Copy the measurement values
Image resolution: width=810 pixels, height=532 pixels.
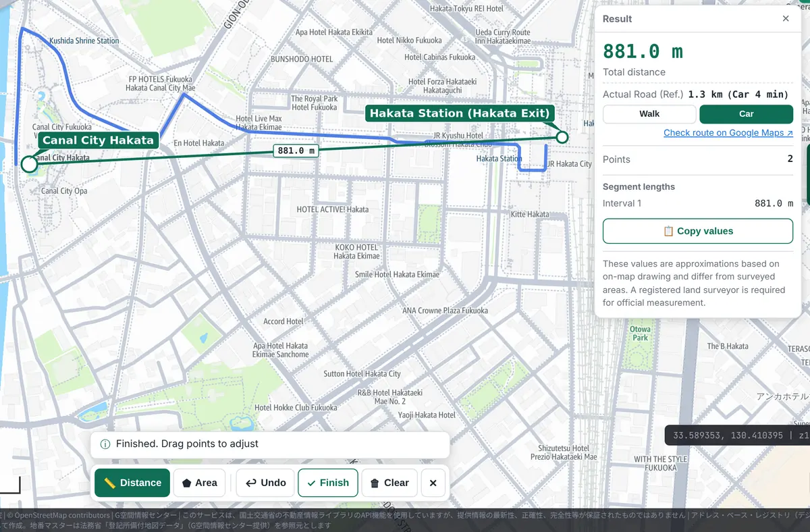pyautogui.click(x=698, y=231)
